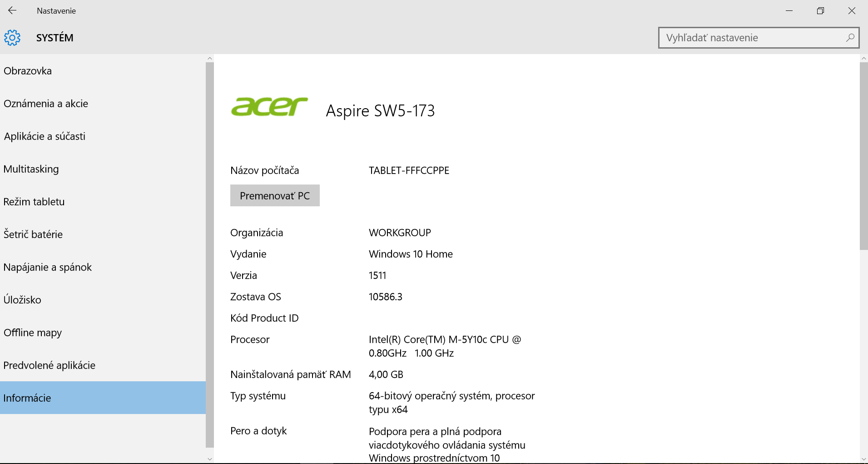Click computer name TABLET-FFFCCPPE
Image resolution: width=868 pixels, height=464 pixels.
pos(409,170)
